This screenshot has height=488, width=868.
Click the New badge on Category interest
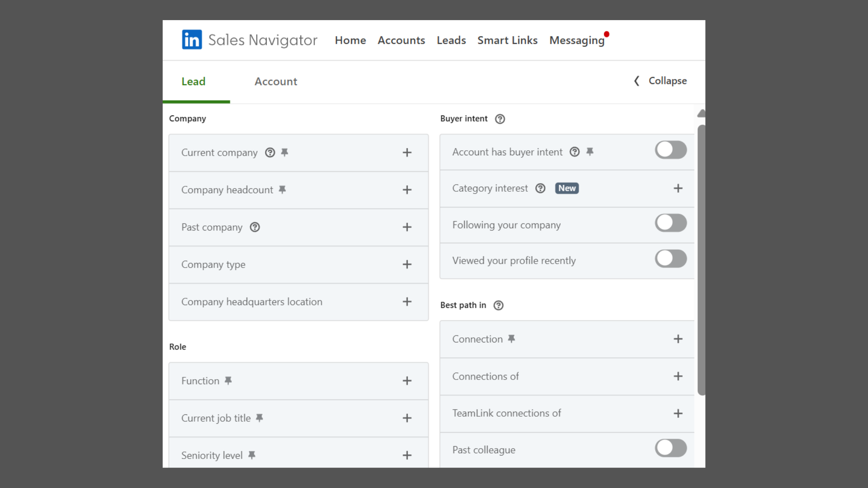[x=567, y=188]
